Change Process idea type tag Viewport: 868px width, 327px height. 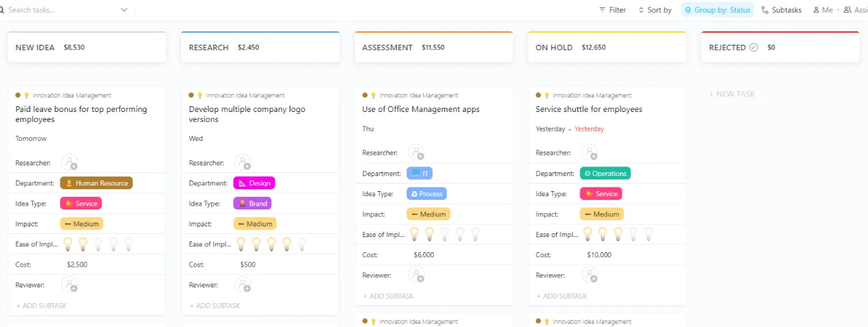pyautogui.click(x=427, y=194)
